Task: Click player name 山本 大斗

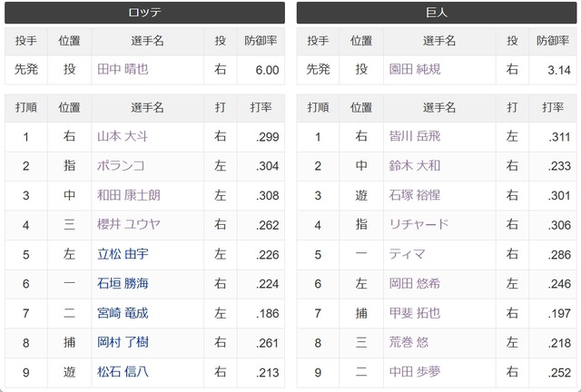Action: click(x=123, y=136)
